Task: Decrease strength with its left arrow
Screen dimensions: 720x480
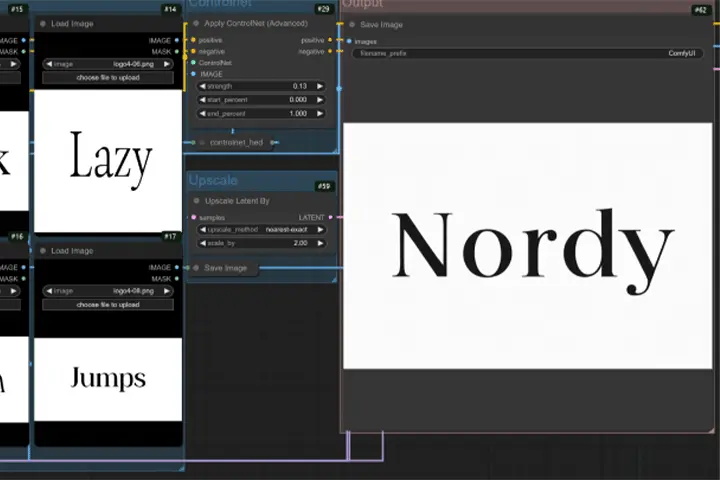Action: 202,86
